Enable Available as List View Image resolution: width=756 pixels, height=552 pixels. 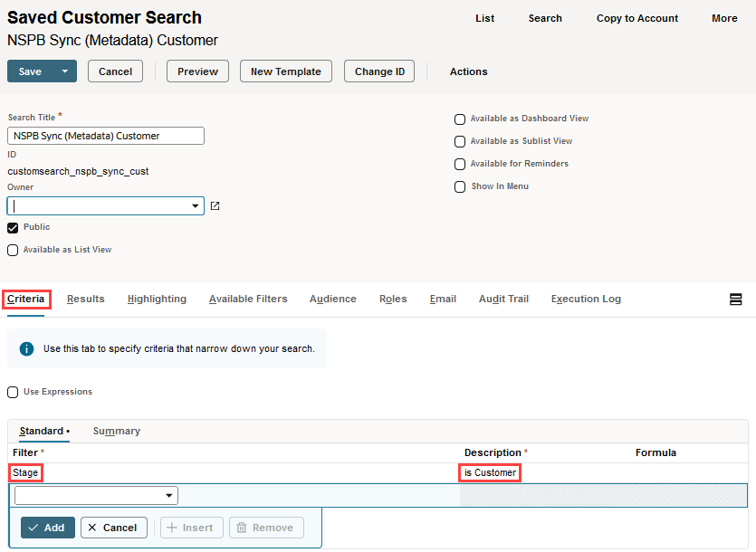[13, 250]
